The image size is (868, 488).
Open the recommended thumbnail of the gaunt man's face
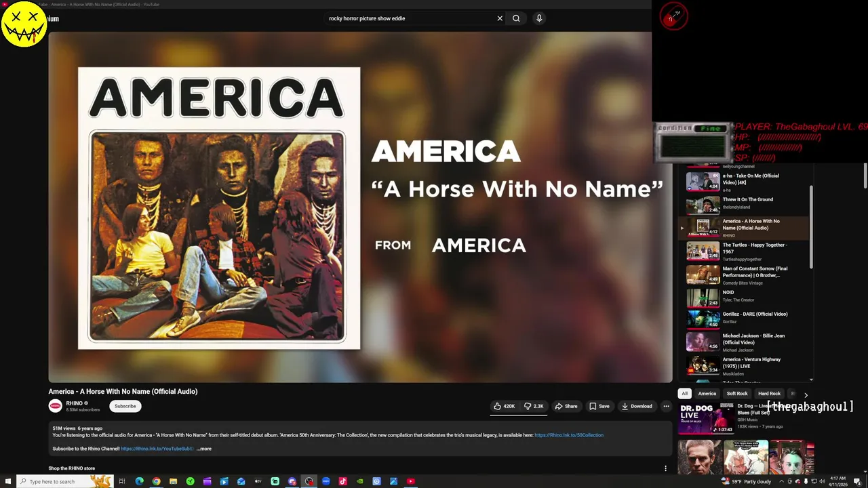click(x=699, y=457)
